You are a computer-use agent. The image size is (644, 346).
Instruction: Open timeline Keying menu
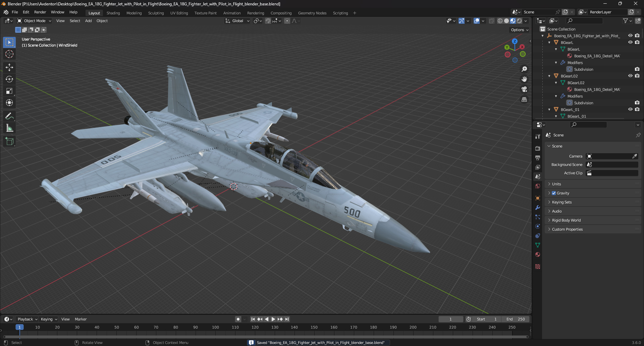click(x=49, y=319)
